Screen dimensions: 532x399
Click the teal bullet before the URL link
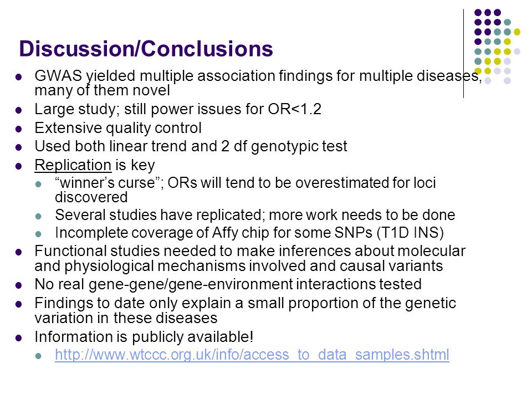[x=38, y=356]
